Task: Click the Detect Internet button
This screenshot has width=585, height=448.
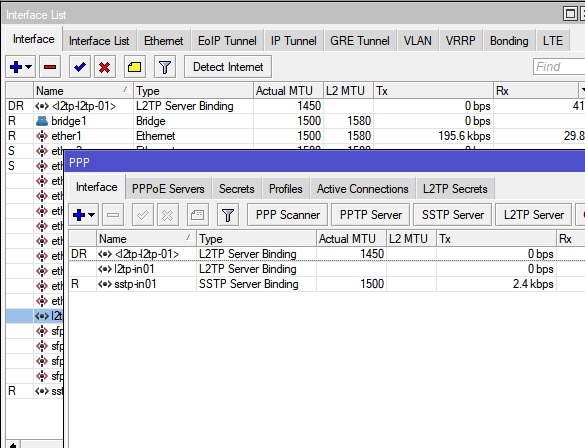Action: tap(228, 67)
